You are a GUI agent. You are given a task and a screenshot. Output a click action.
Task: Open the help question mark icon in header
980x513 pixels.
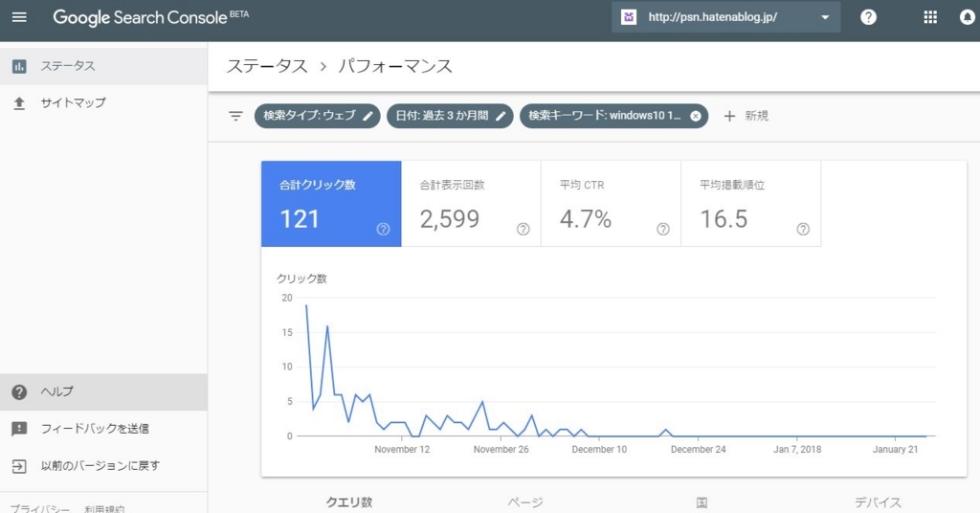868,17
